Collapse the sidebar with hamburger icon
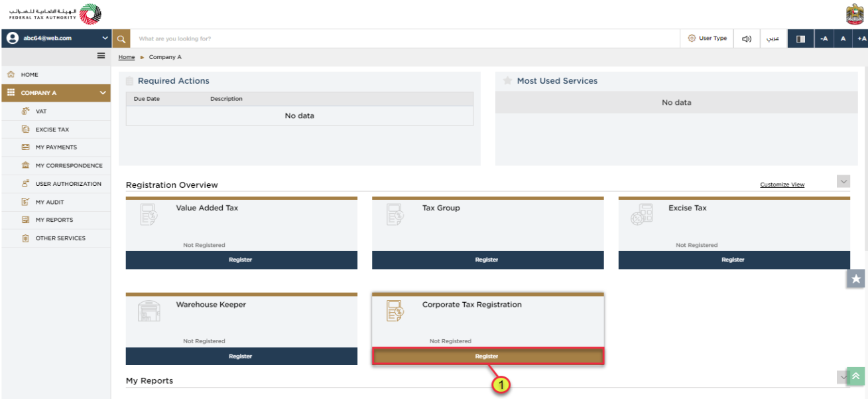868x399 pixels. (x=101, y=56)
